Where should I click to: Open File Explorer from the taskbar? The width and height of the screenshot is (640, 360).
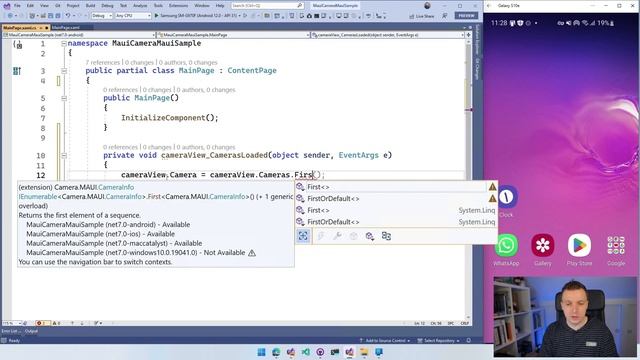pos(364,352)
